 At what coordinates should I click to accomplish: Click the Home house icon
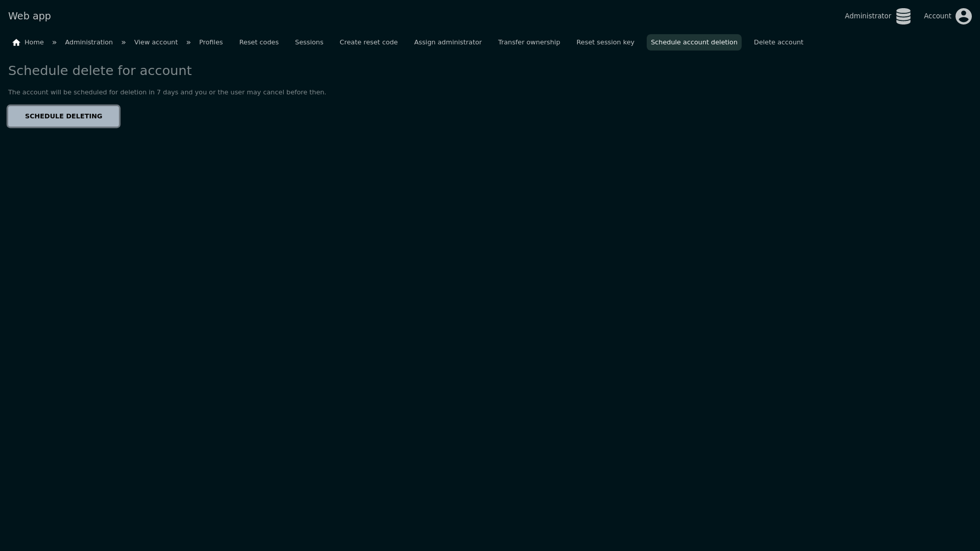(16, 42)
